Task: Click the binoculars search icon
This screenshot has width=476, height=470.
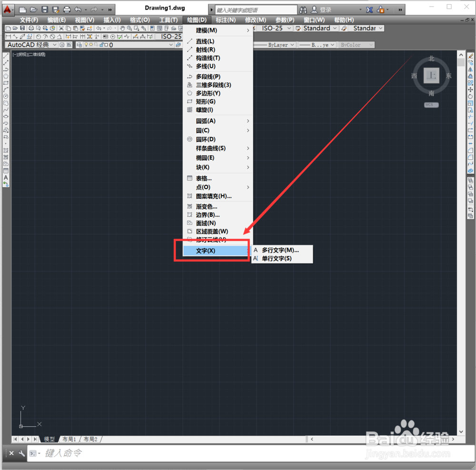Action: pos(303,10)
